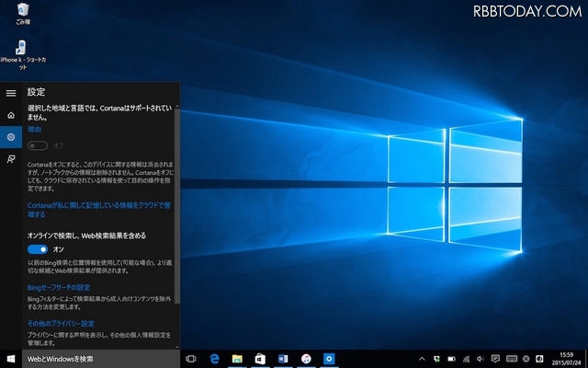Image resolution: width=588 pixels, height=368 pixels.
Task: Click the green sync tray icon
Action: click(436, 359)
